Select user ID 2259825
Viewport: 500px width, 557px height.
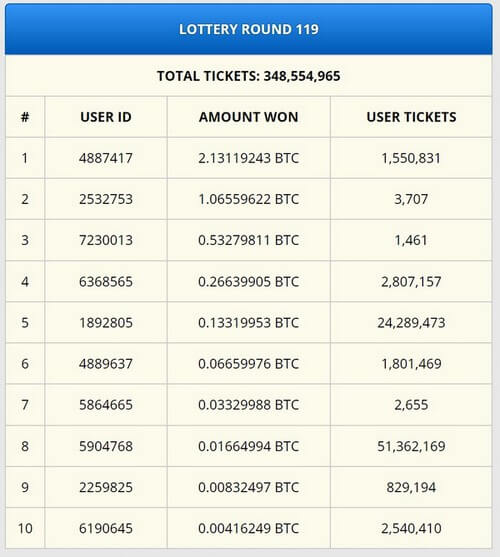[x=106, y=487]
